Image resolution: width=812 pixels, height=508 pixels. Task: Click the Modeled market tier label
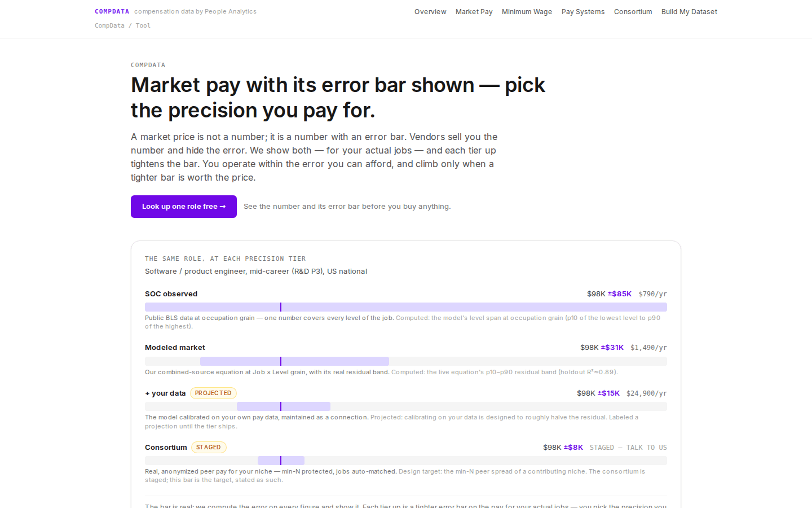click(x=175, y=348)
